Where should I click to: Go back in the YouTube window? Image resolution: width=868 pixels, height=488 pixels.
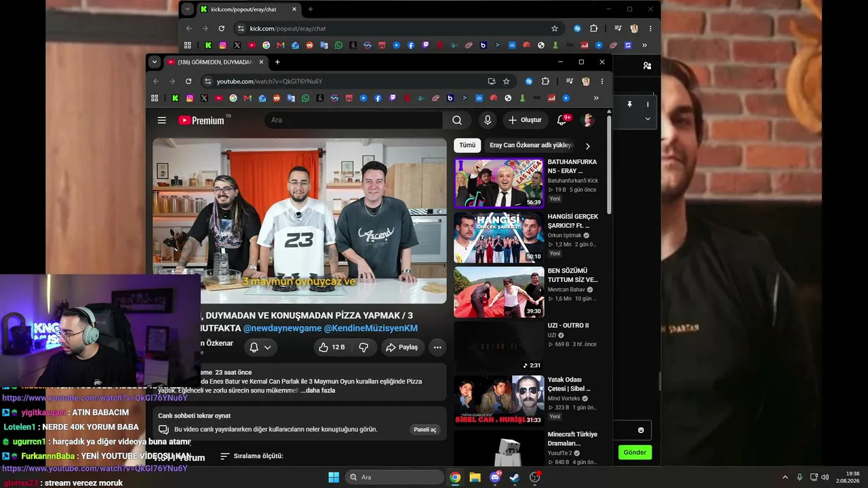click(x=156, y=81)
